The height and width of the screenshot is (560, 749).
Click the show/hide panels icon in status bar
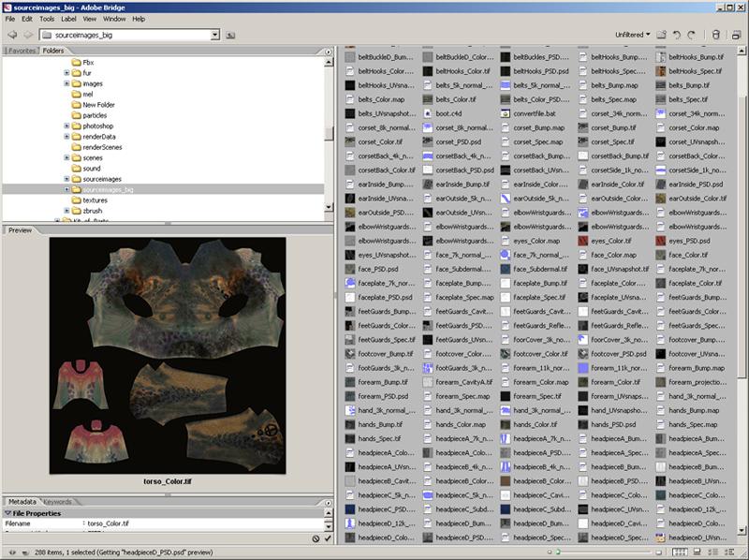[13, 553]
